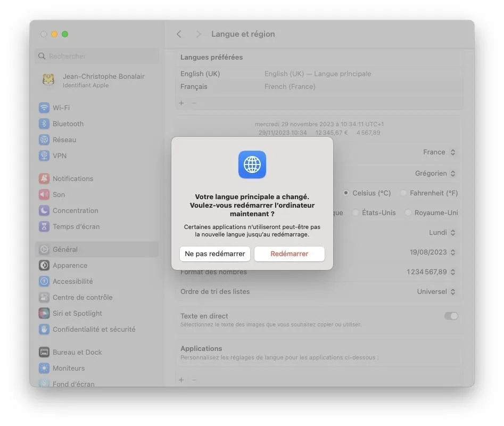Go back using the navigation arrow

point(179,34)
